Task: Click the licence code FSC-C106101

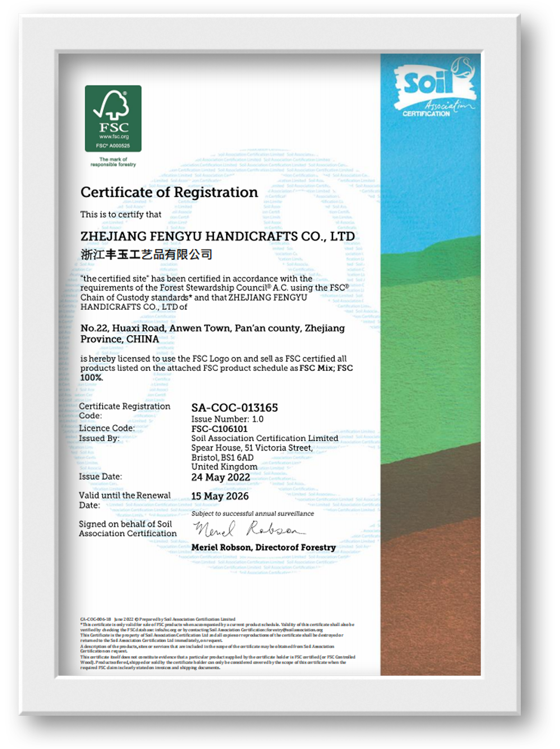Action: coord(219,429)
